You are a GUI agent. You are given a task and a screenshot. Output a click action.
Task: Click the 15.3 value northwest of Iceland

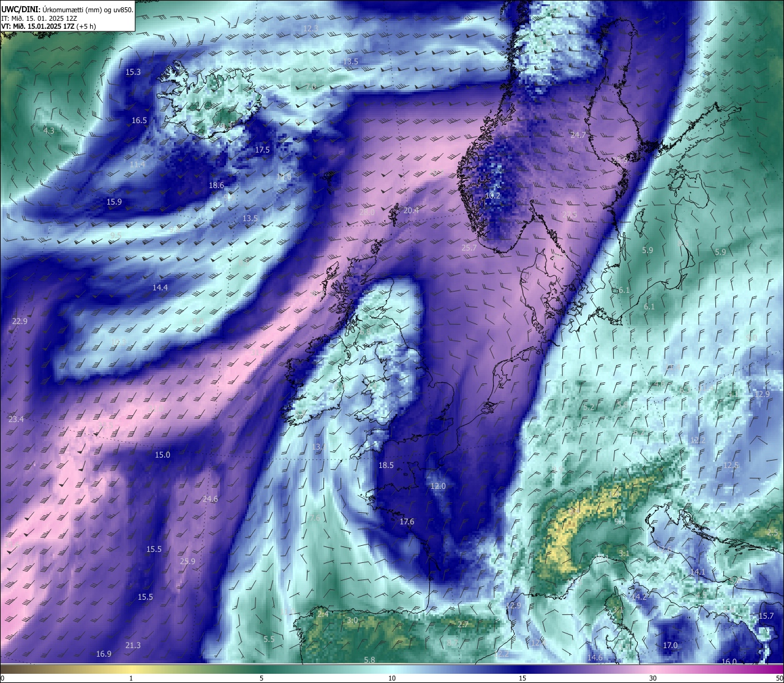point(133,72)
